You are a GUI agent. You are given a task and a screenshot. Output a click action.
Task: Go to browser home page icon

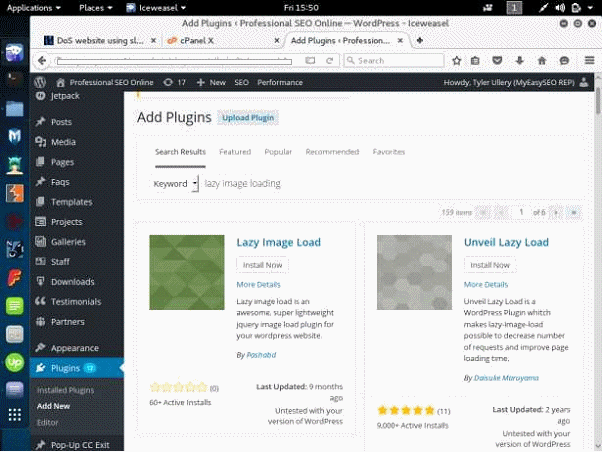542,61
